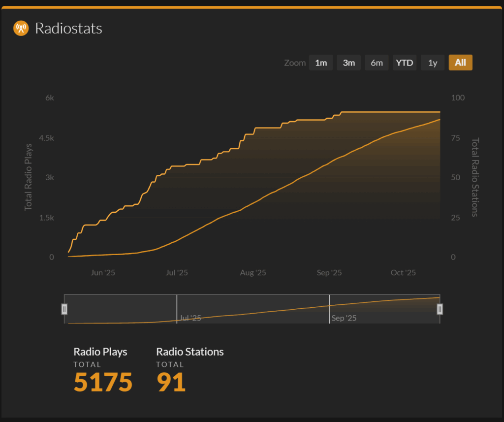Viewport: 504px width, 422px height.
Task: Click the Radio Stations total 91
Action: click(171, 382)
